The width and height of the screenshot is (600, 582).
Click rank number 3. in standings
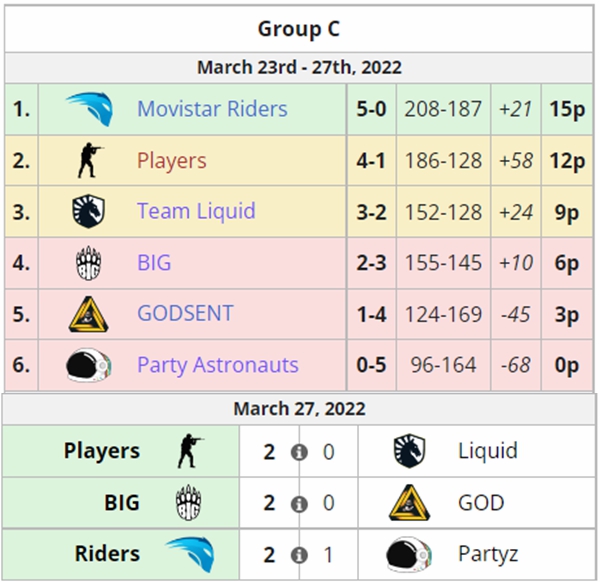(21, 212)
